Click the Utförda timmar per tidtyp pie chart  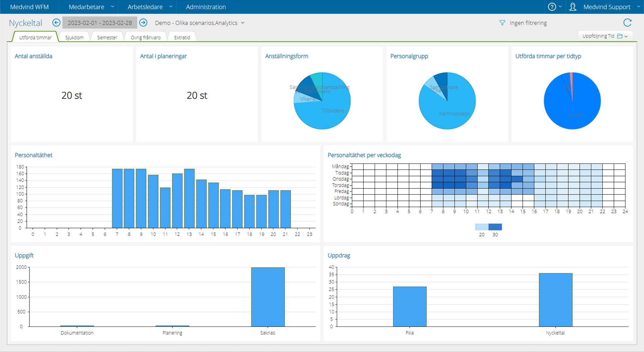(572, 101)
